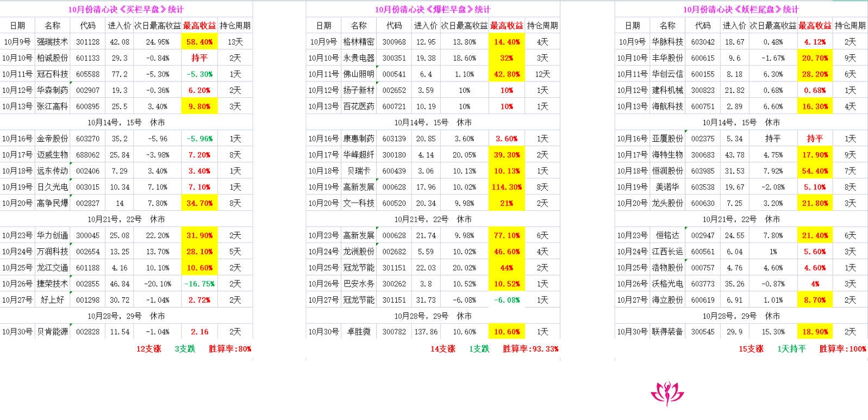
Task: Select the 海航科技 name cell
Action: (x=667, y=106)
